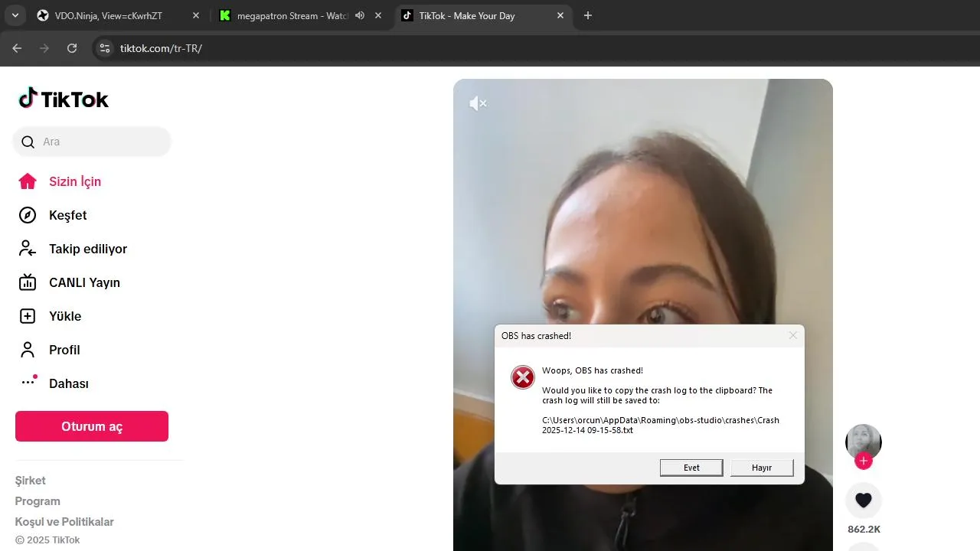Click the Oturum aç button
This screenshot has height=551, width=980.
(92, 426)
